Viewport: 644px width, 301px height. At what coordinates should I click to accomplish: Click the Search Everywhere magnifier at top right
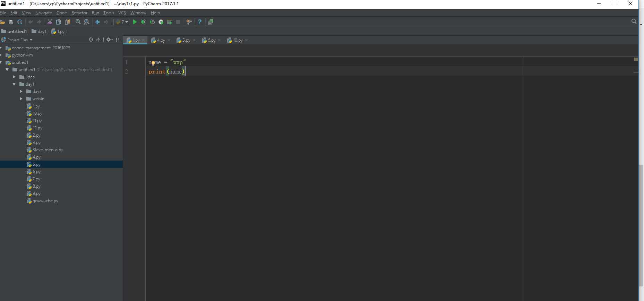[634, 21]
